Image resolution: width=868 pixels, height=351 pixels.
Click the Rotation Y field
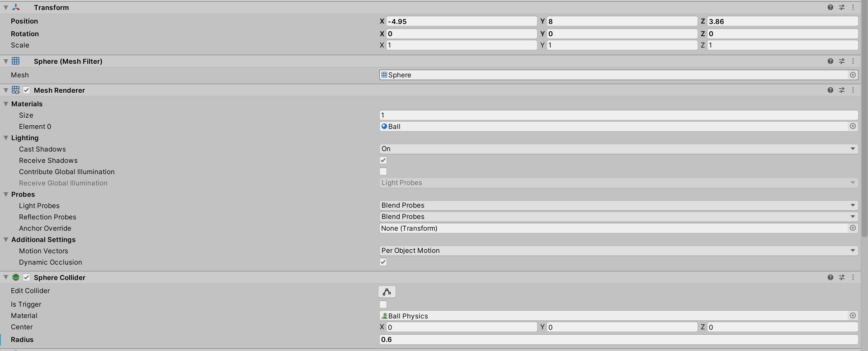click(x=622, y=33)
